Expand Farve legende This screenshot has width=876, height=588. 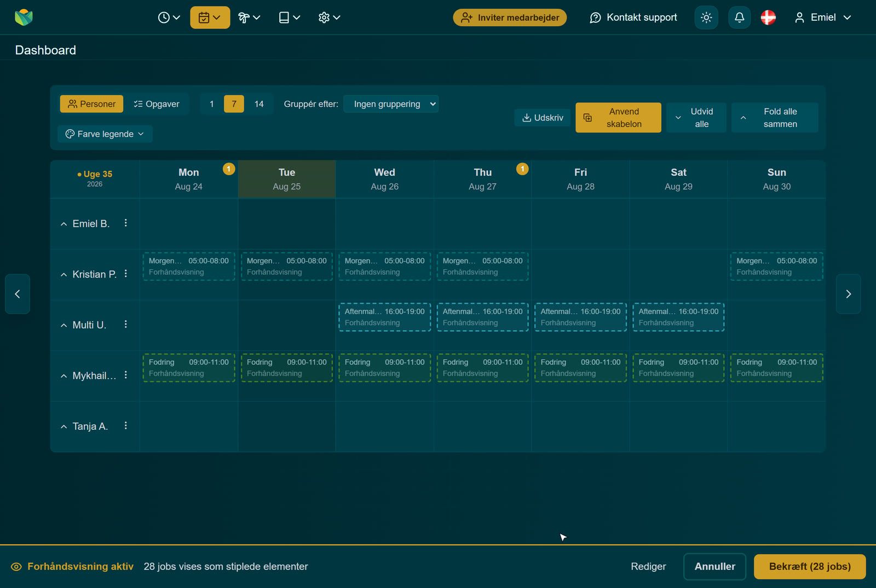click(x=105, y=134)
